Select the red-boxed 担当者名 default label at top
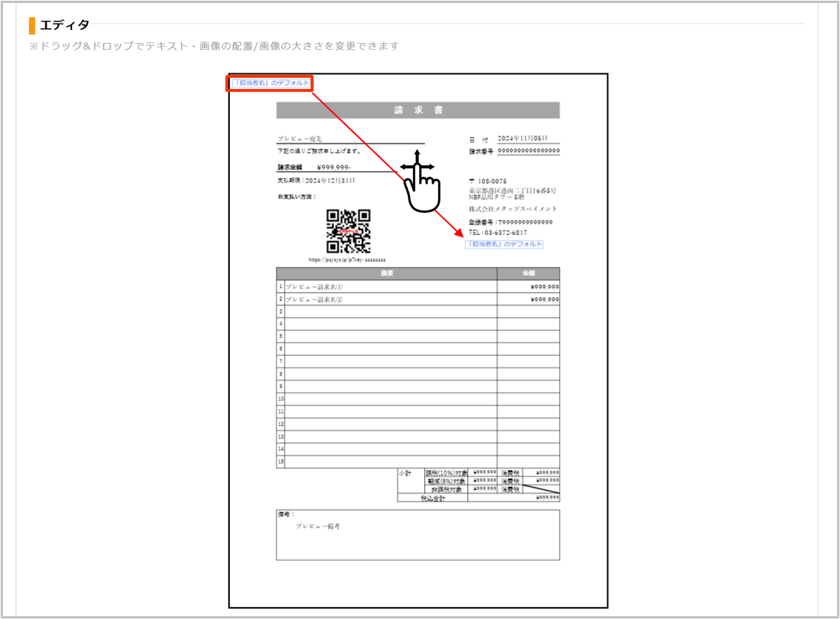Viewport: 840px width, 619px height. [270, 83]
